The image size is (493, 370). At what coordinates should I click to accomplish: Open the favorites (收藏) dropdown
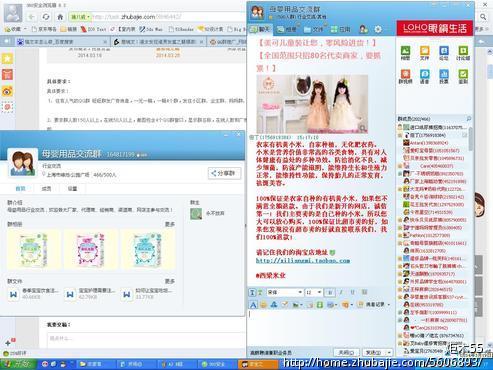point(15,29)
